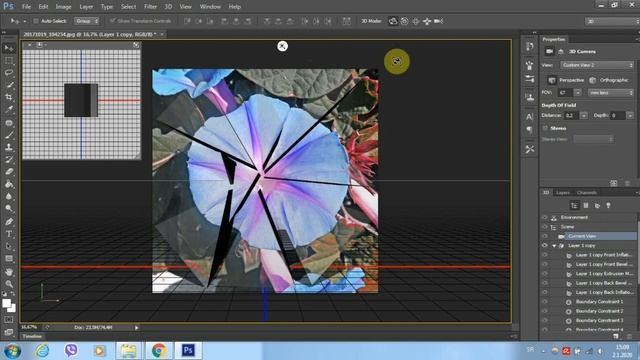Select the Pen tool
640x360 pixels.
click(x=9, y=222)
